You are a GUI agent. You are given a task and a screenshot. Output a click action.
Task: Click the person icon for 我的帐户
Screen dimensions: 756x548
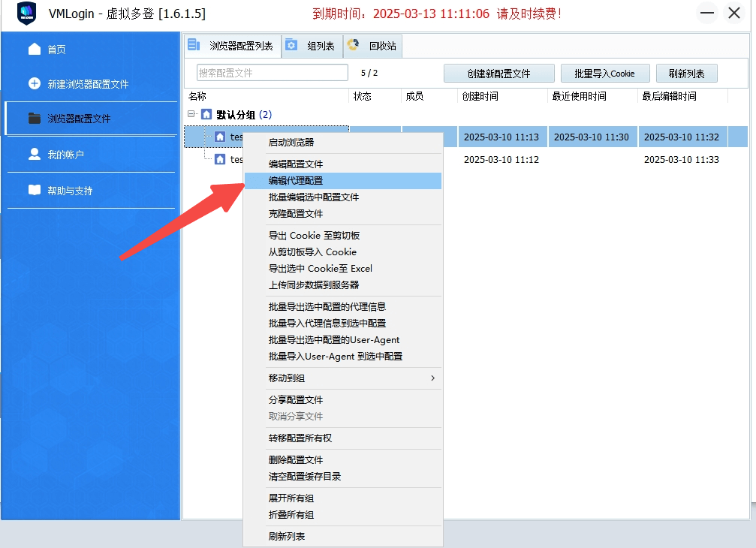point(35,154)
